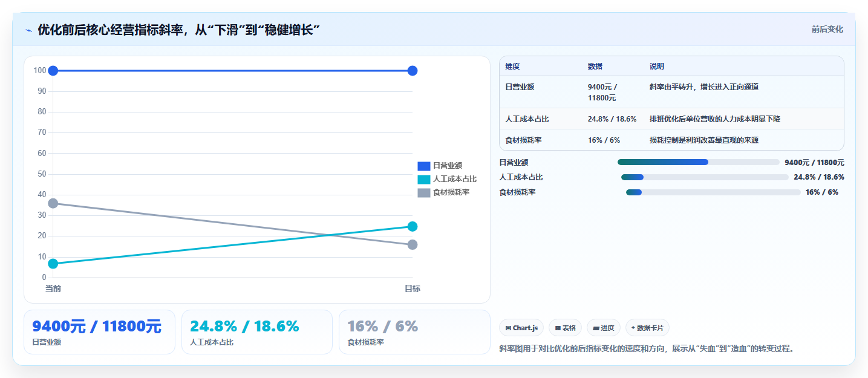Click the 表格 tag chip
Viewport: 868px width, 378px height.
pos(565,328)
